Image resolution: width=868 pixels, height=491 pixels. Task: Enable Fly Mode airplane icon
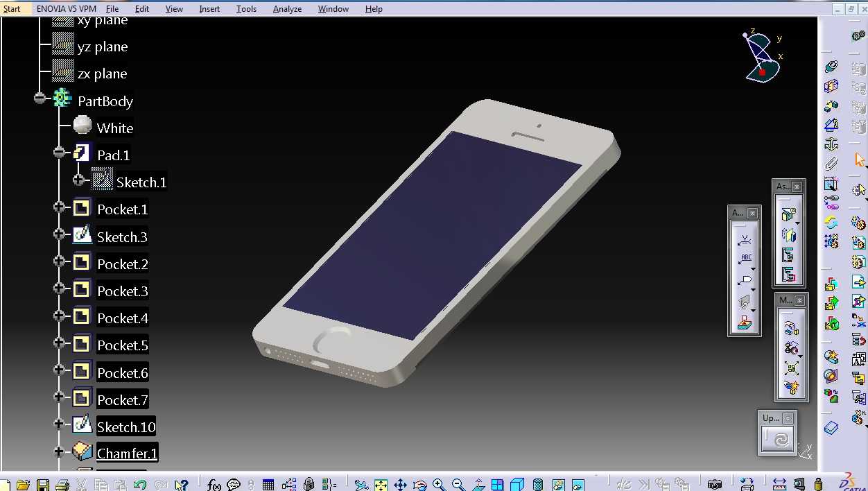tap(361, 485)
